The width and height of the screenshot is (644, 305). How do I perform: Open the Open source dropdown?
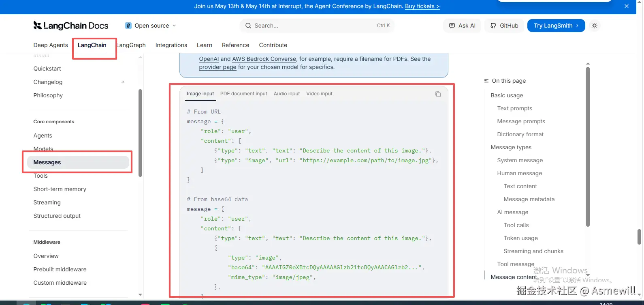tap(151, 26)
